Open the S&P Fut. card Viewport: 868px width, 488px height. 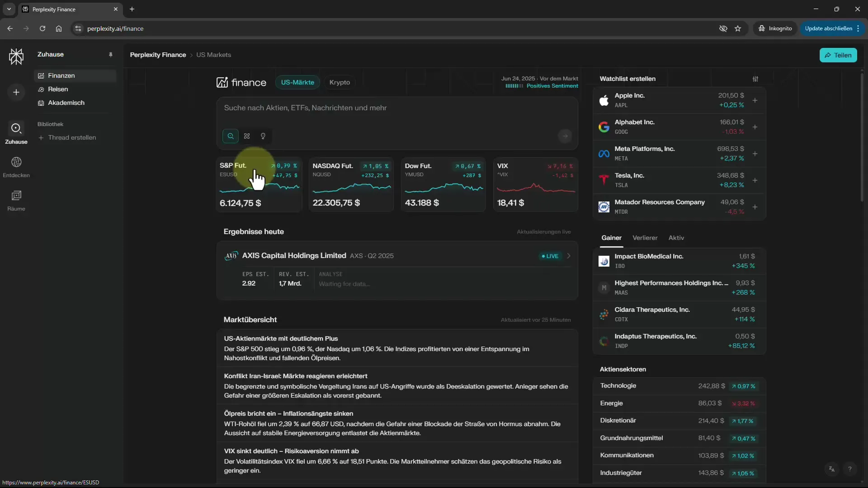point(259,184)
